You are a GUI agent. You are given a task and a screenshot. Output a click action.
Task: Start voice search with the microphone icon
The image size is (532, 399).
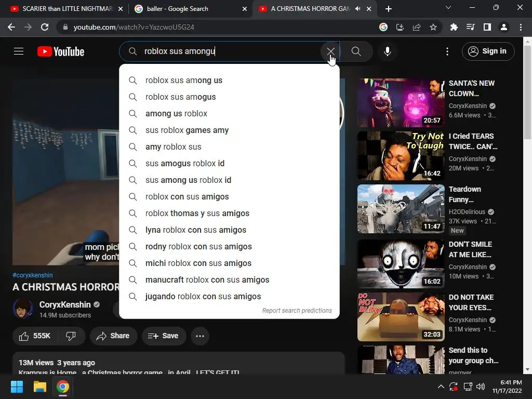(388, 51)
